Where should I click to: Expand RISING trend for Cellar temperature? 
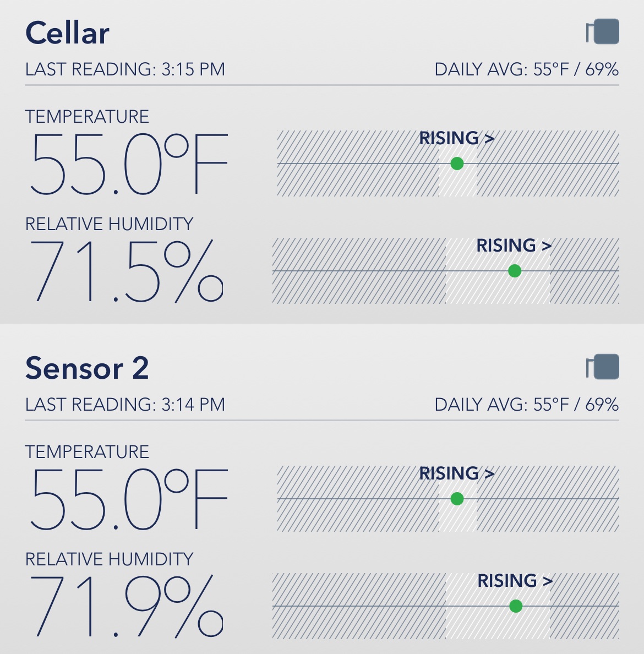point(457,138)
